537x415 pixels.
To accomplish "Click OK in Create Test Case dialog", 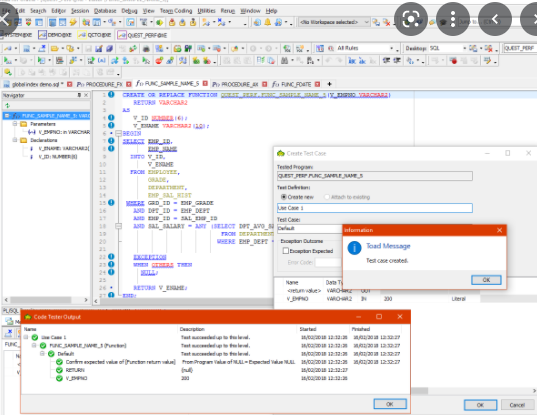I will [480, 405].
